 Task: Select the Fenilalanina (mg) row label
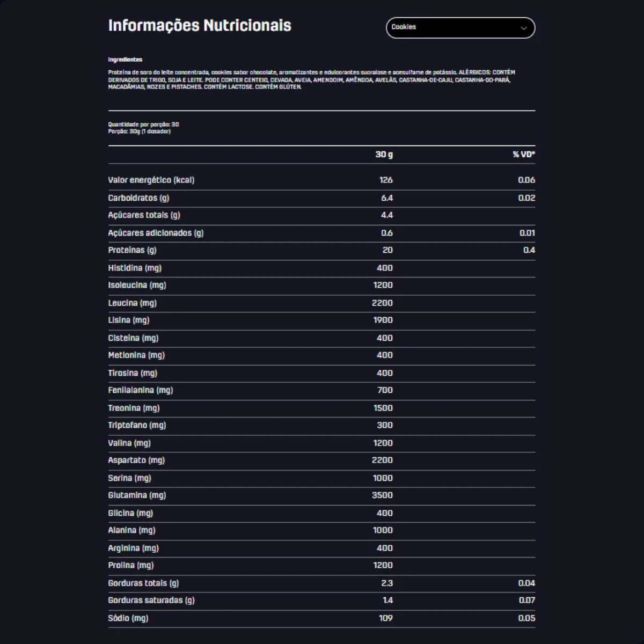pos(140,390)
